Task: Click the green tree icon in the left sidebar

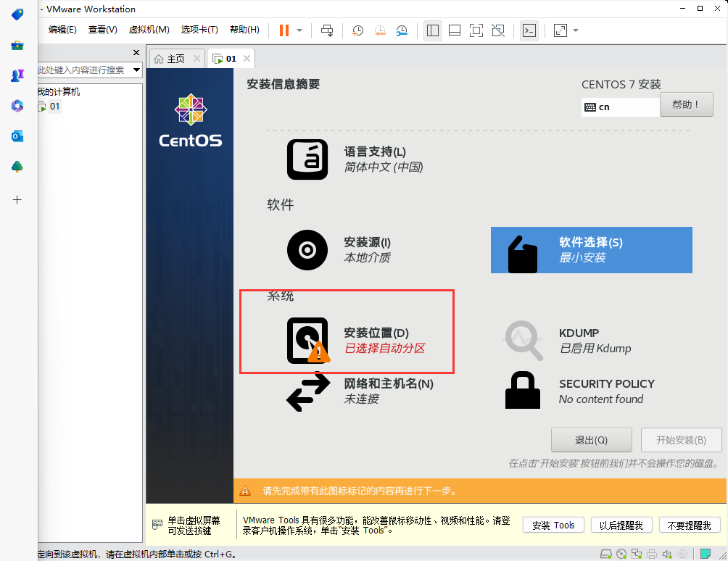Action: coord(17,167)
